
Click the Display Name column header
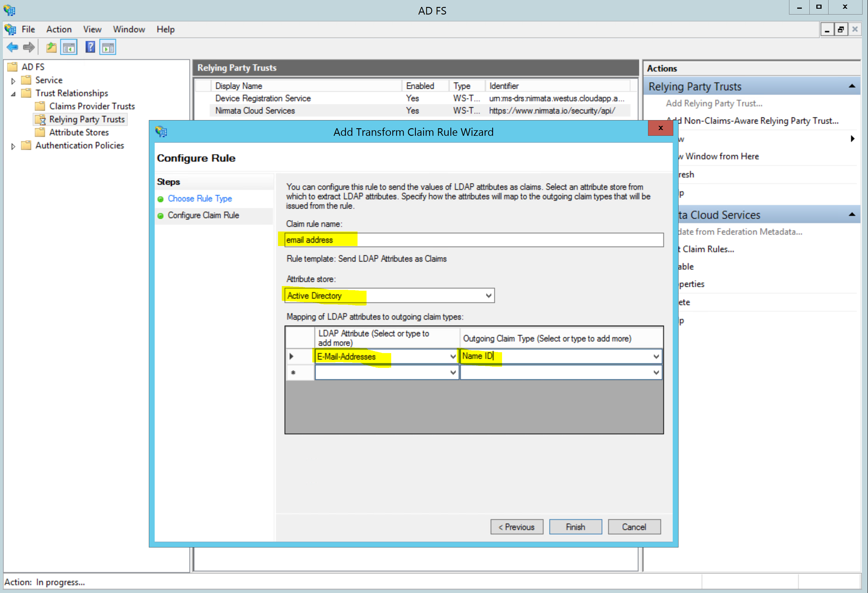[306, 86]
